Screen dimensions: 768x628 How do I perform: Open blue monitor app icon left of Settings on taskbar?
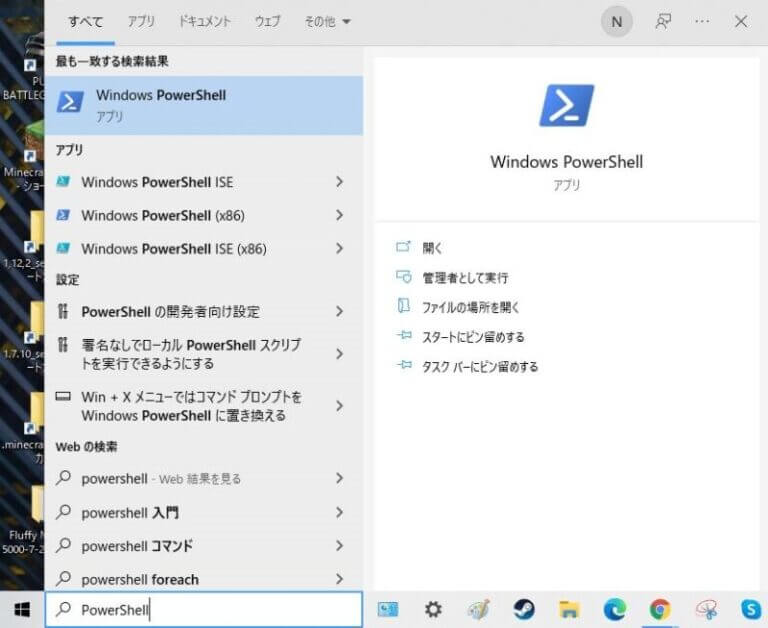click(x=388, y=610)
